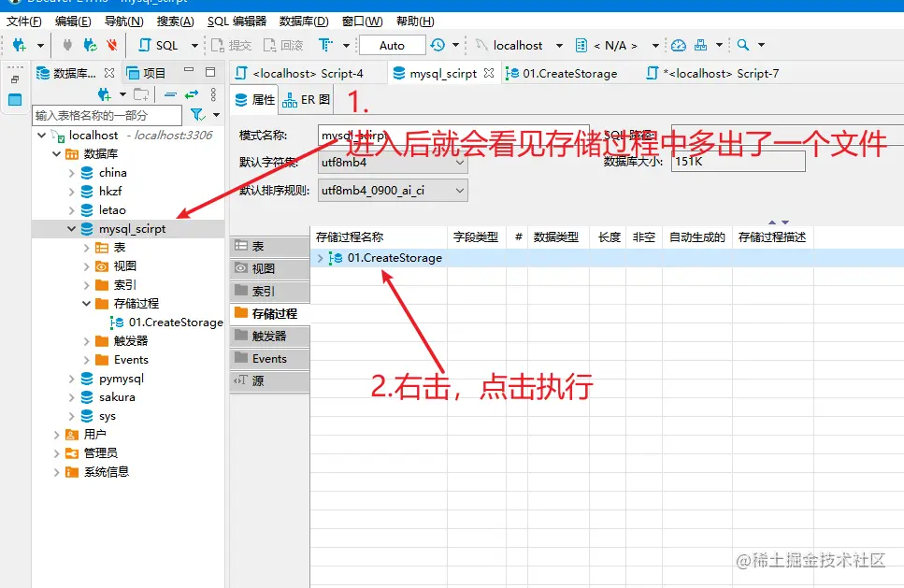Screen dimensions: 904x588
Task: Click the transaction mode icon
Action: click(325, 45)
